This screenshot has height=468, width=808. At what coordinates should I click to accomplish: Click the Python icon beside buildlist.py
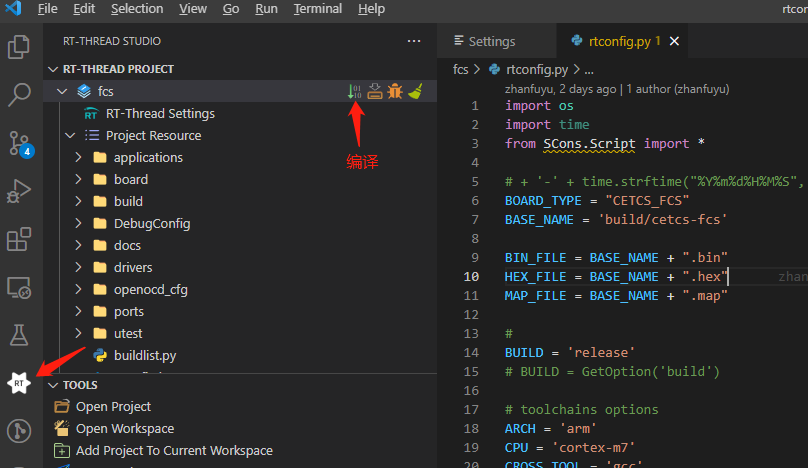100,355
